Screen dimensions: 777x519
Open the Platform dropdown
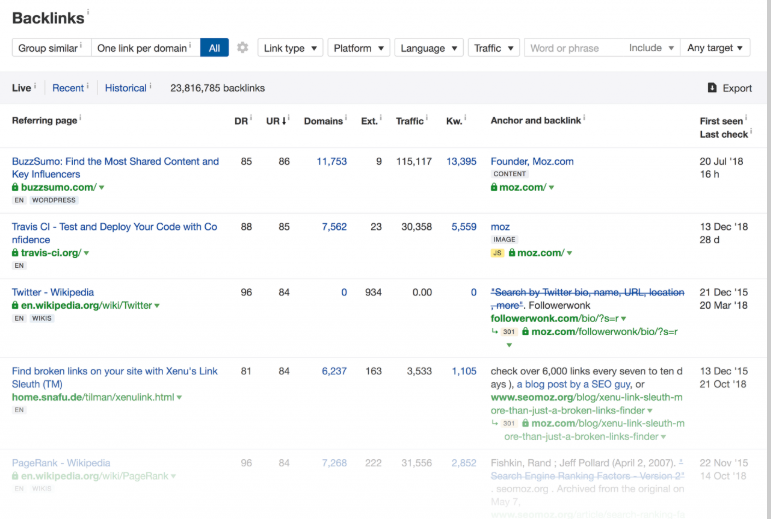coord(359,48)
